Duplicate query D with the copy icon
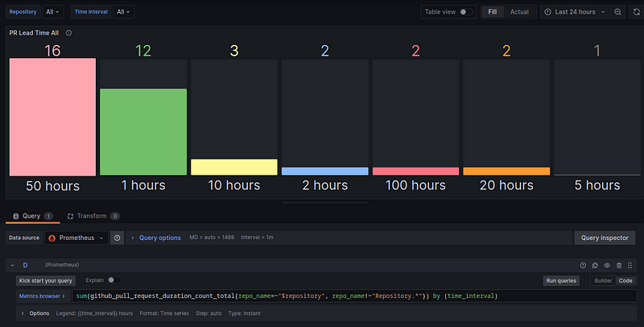The image size is (644, 327). point(595,265)
